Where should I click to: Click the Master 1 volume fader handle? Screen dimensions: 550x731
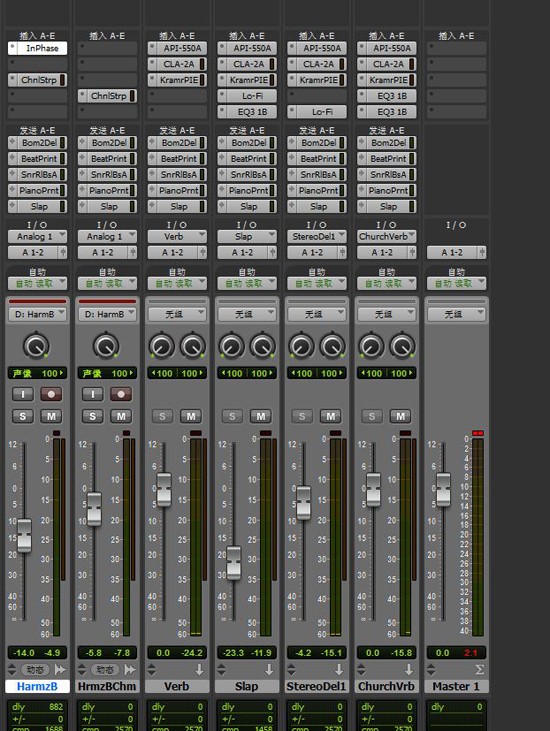click(443, 490)
